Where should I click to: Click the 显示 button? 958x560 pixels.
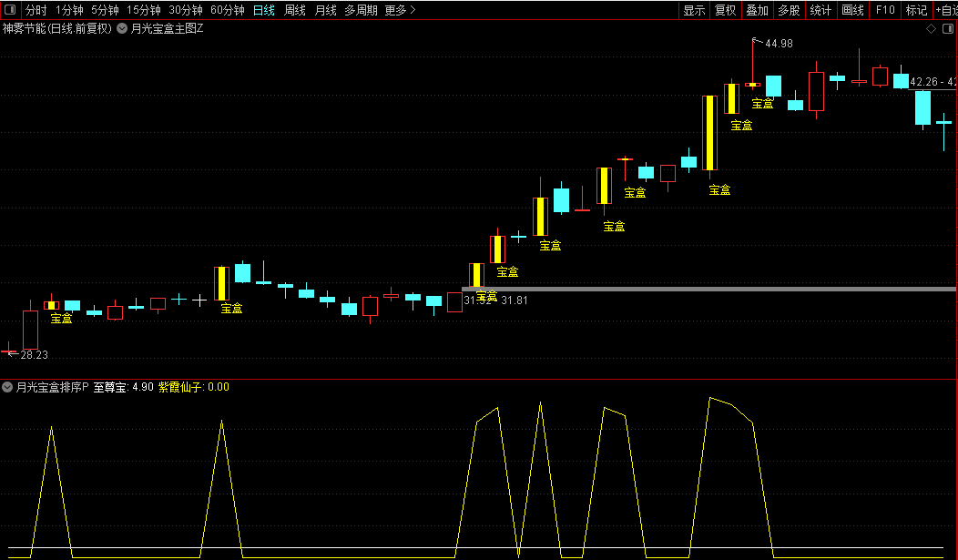pyautogui.click(x=694, y=10)
